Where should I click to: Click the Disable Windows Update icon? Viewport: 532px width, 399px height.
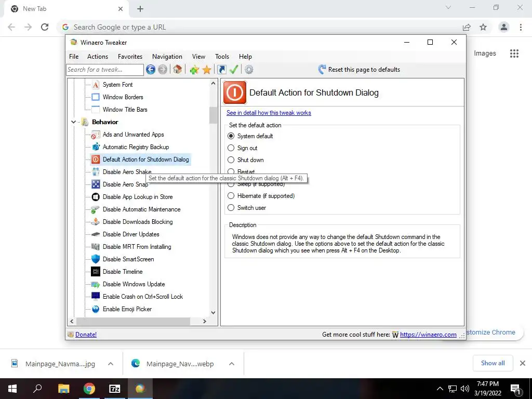pos(96,284)
